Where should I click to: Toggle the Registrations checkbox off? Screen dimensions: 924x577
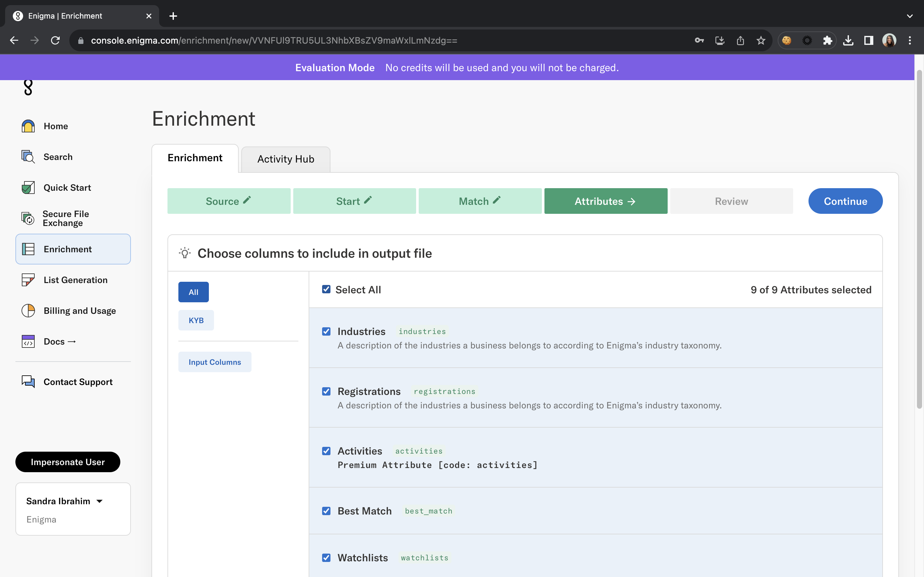click(326, 391)
